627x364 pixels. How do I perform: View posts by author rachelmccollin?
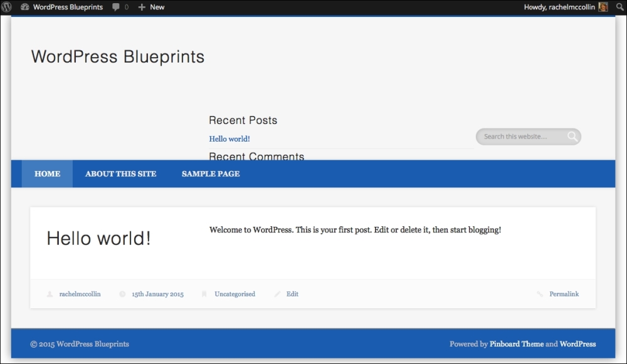[x=80, y=294]
